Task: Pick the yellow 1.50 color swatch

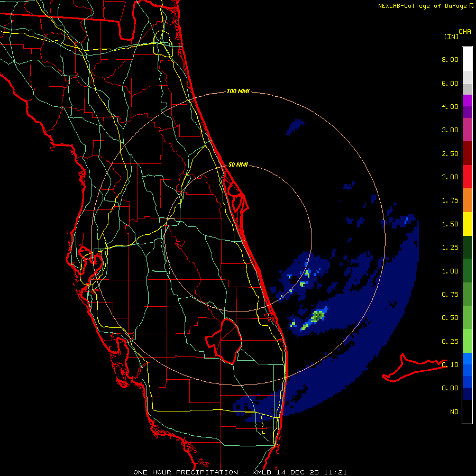Action: (x=467, y=224)
